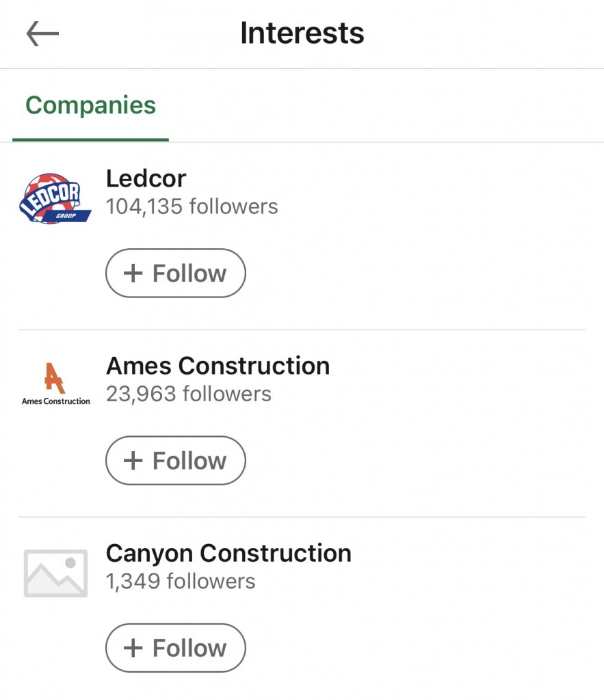Tap the back arrow icon
The height and width of the screenshot is (700, 604).
click(42, 33)
